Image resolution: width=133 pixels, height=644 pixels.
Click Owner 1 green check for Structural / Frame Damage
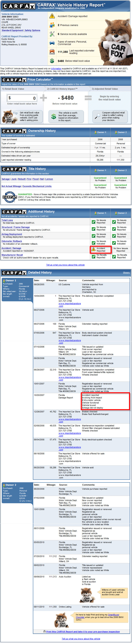click(x=93, y=229)
